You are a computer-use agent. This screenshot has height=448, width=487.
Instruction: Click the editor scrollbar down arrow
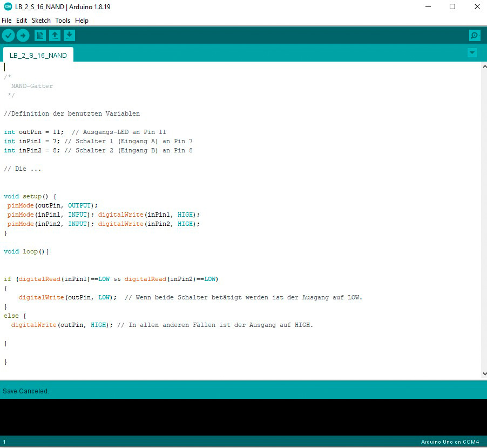pyautogui.click(x=484, y=373)
